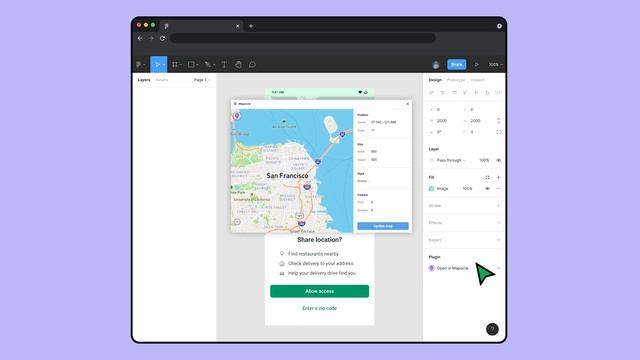Toggle Image fill visibility eye

click(487, 189)
